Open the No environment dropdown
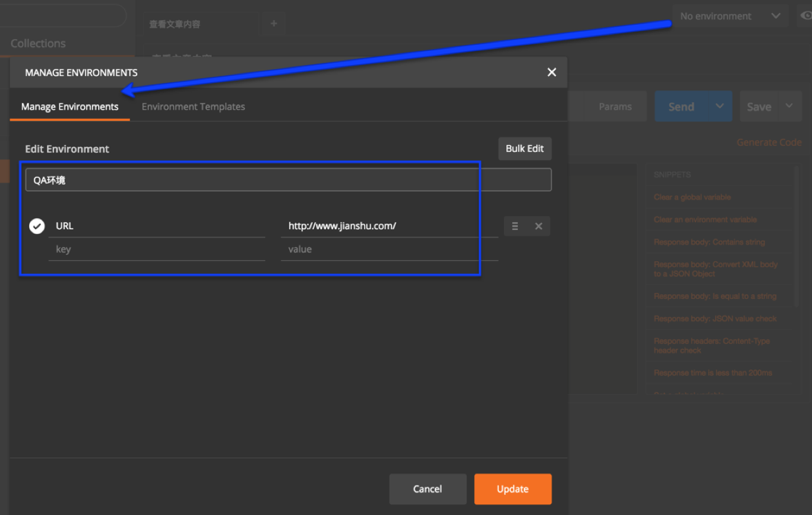812x515 pixels. tap(731, 16)
